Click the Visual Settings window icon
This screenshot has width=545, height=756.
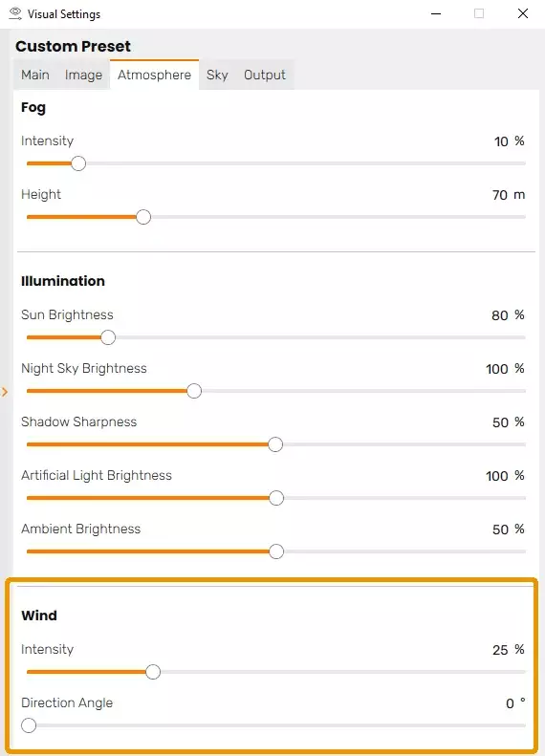(15, 13)
